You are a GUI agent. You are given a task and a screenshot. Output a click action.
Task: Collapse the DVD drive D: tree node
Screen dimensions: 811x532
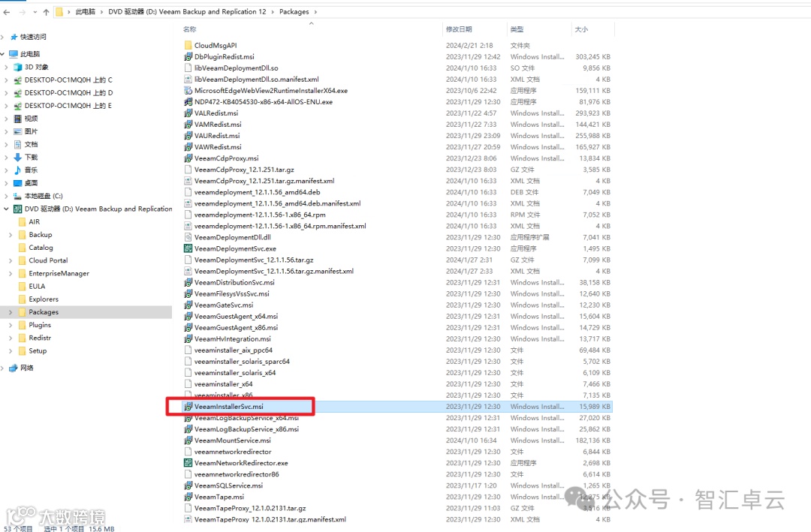pos(6,209)
